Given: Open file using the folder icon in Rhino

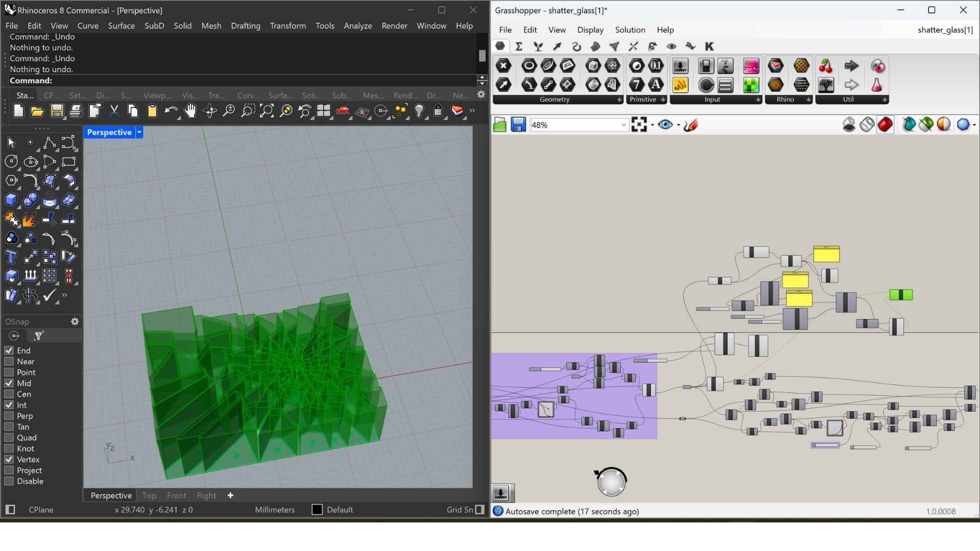Looking at the screenshot, I should coord(37,111).
